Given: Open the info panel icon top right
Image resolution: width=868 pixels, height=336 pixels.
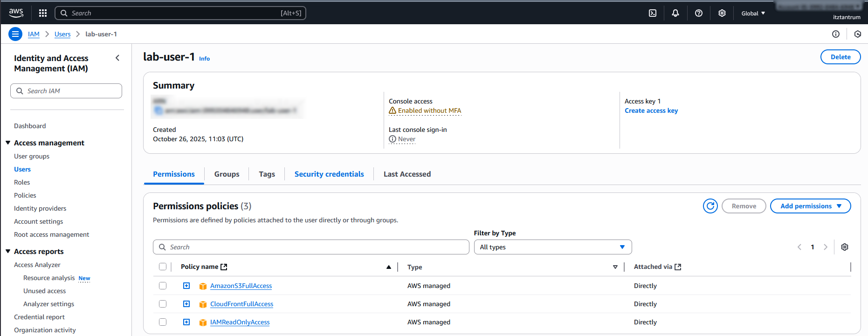Looking at the screenshot, I should pos(836,34).
